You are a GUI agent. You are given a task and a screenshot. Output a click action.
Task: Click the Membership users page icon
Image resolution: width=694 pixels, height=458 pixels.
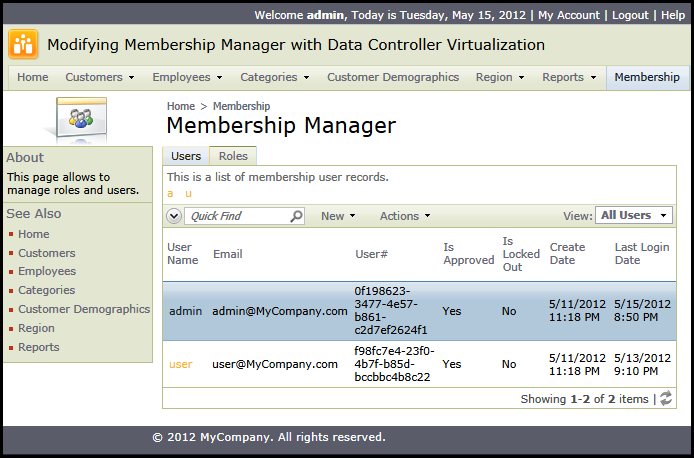pyautogui.click(x=81, y=119)
